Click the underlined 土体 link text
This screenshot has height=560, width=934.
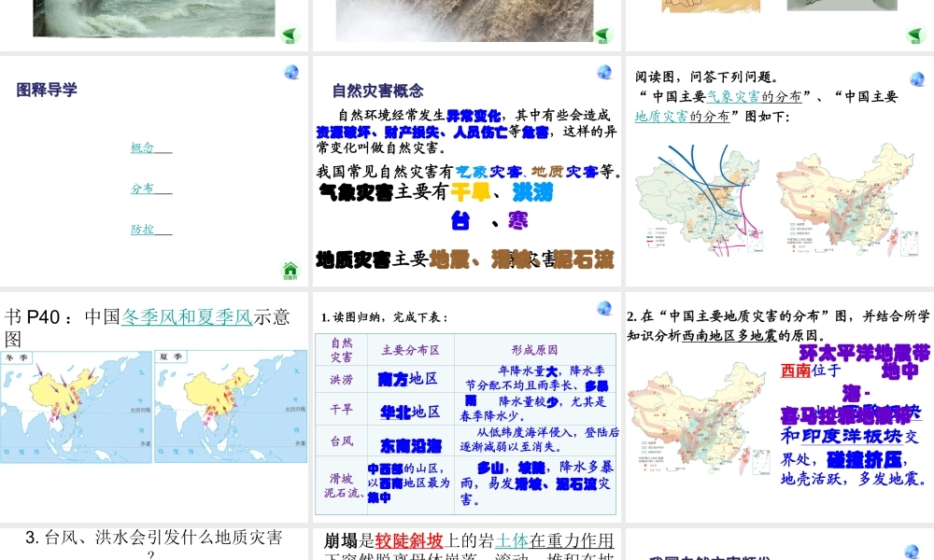click(x=512, y=540)
